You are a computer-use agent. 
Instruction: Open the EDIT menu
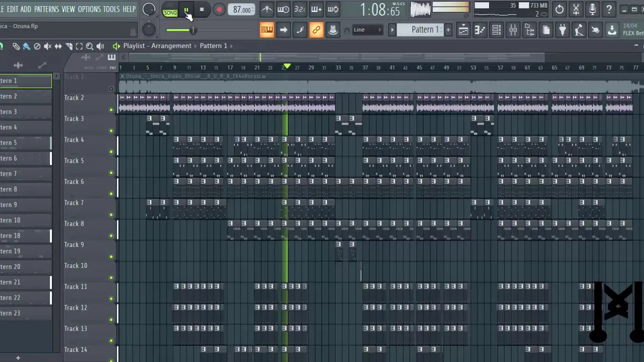click(13, 9)
